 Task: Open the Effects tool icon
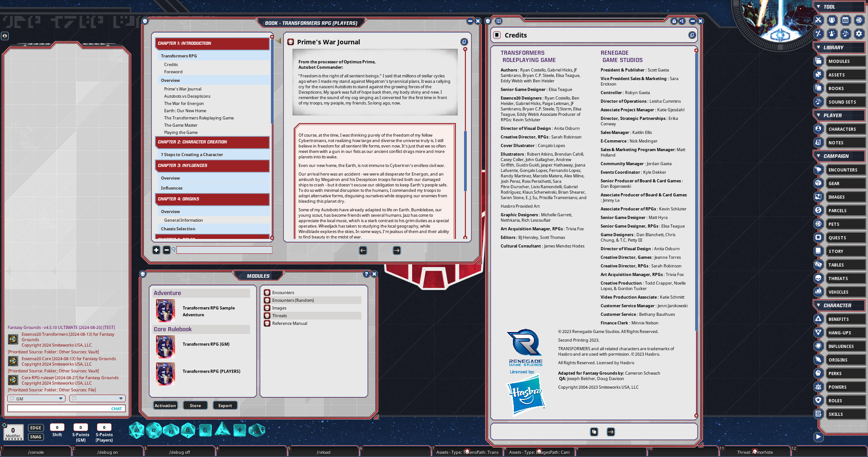(831, 33)
